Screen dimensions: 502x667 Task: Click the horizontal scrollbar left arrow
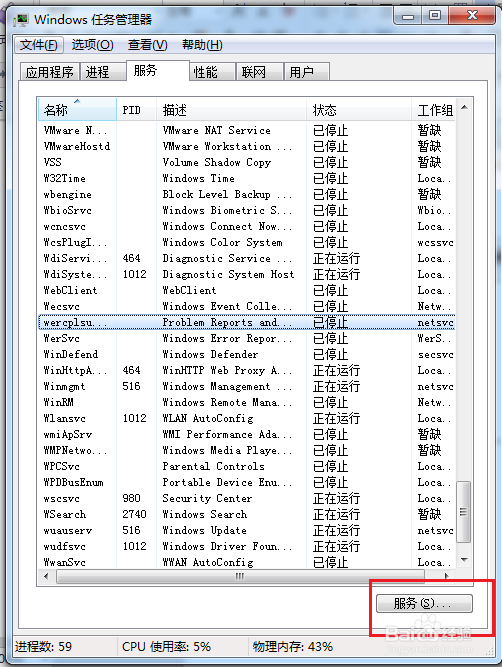point(46,576)
